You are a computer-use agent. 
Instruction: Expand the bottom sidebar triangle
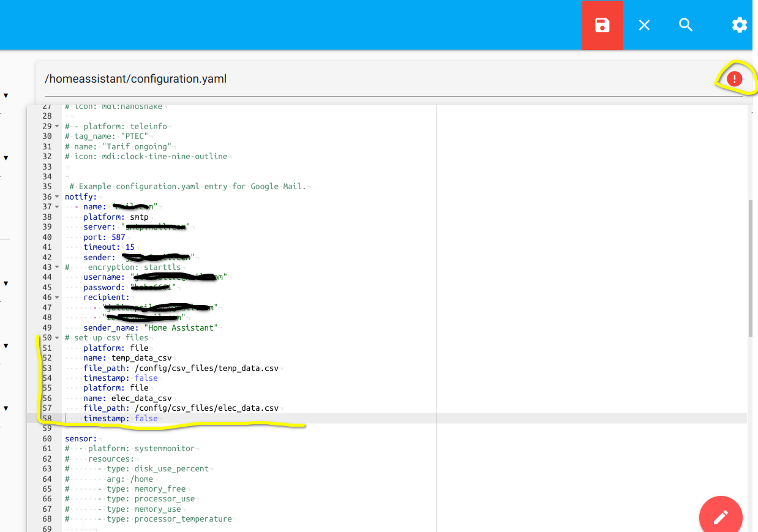pos(6,409)
